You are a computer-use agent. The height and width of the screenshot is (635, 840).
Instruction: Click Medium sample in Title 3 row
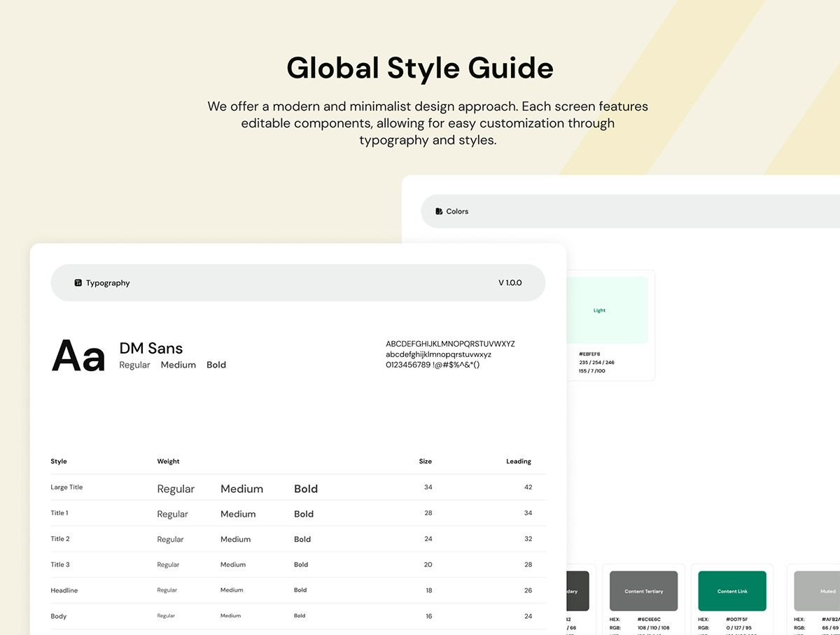pyautogui.click(x=232, y=565)
